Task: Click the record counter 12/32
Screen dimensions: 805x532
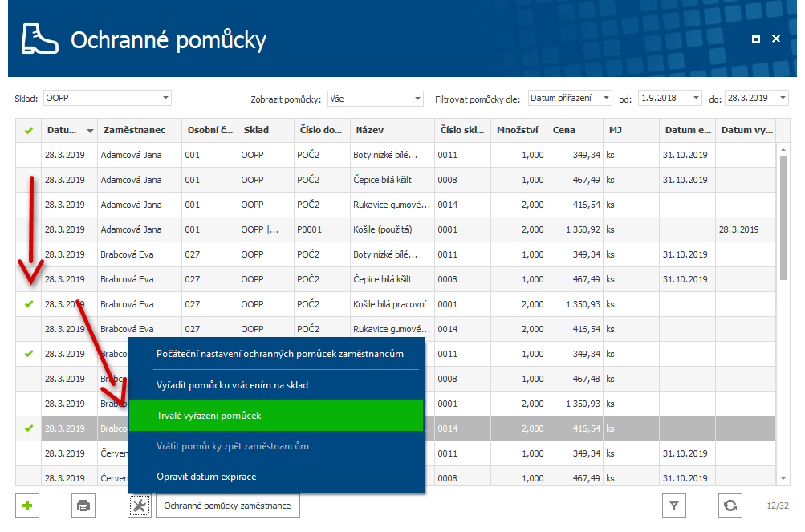Action: [x=777, y=506]
